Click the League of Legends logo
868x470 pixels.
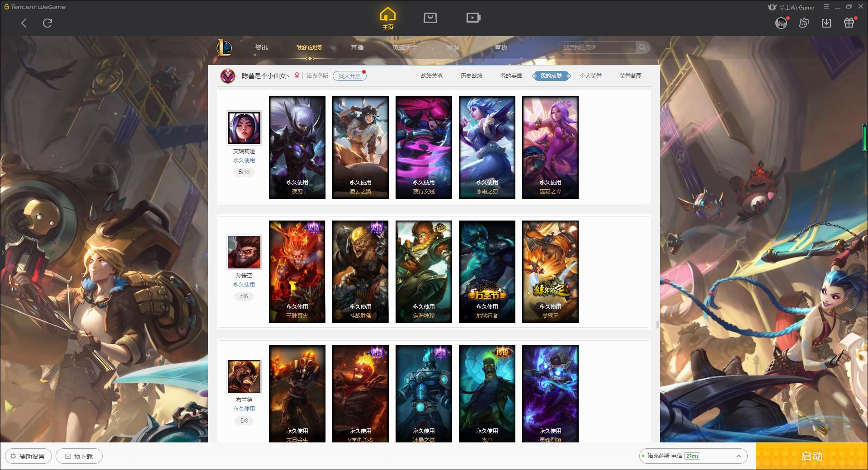click(224, 47)
